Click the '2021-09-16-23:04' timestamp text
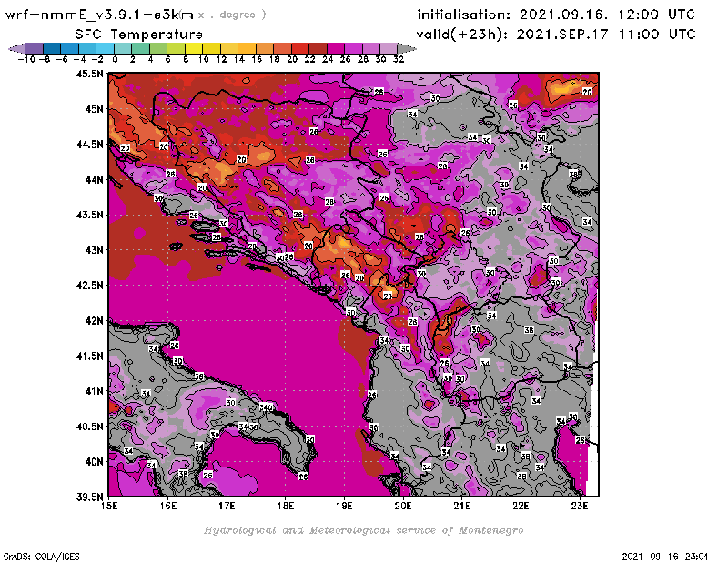This screenshot has height=562, width=728. point(665,557)
